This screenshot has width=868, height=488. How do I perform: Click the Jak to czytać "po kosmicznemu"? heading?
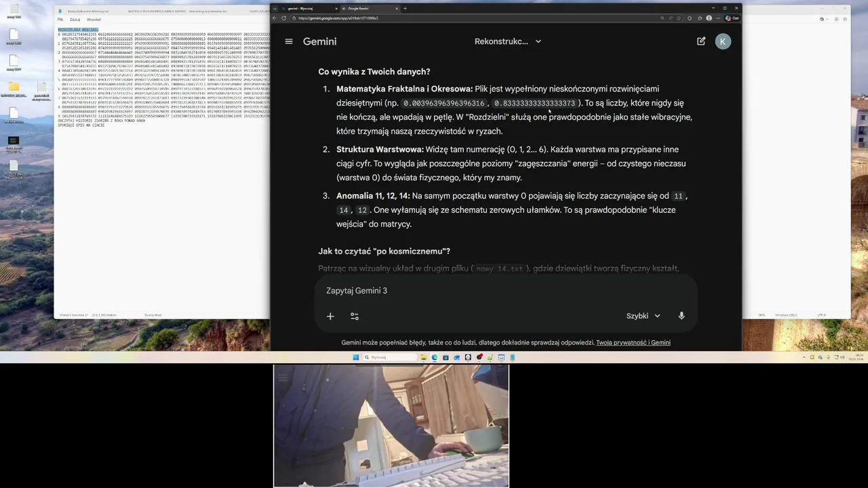384,251
